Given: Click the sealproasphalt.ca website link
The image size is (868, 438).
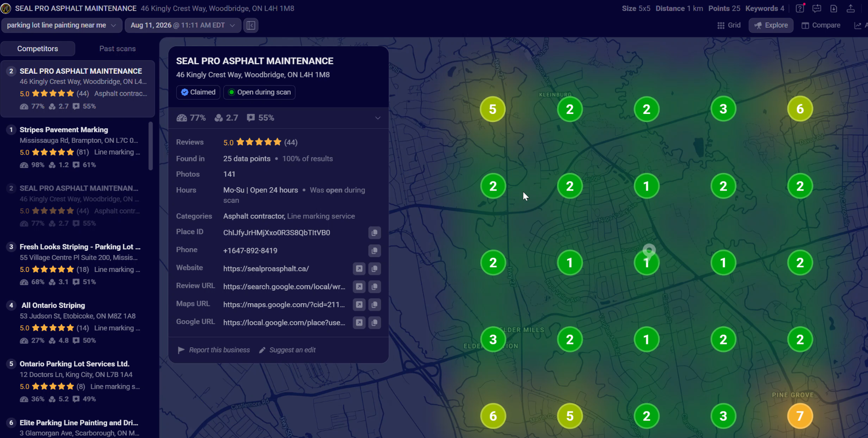Looking at the screenshot, I should click(x=266, y=269).
